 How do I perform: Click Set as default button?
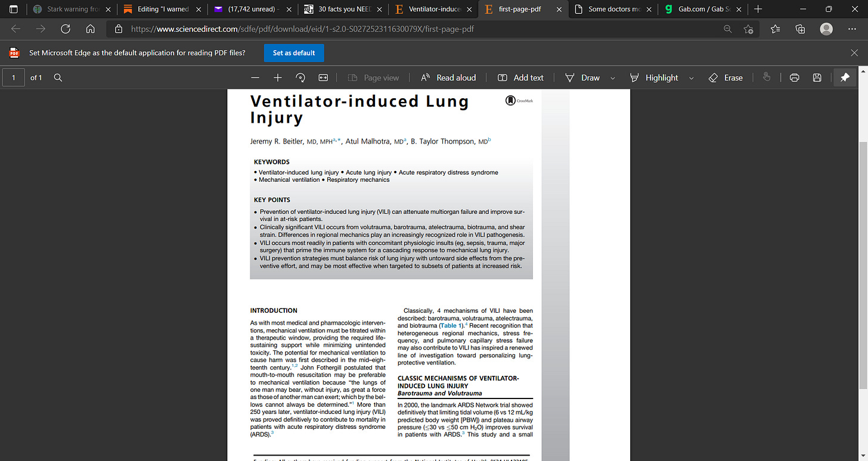(x=294, y=52)
